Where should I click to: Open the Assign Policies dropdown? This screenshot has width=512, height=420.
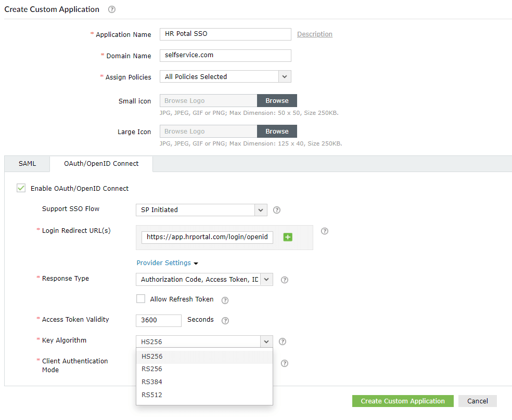[x=285, y=76]
